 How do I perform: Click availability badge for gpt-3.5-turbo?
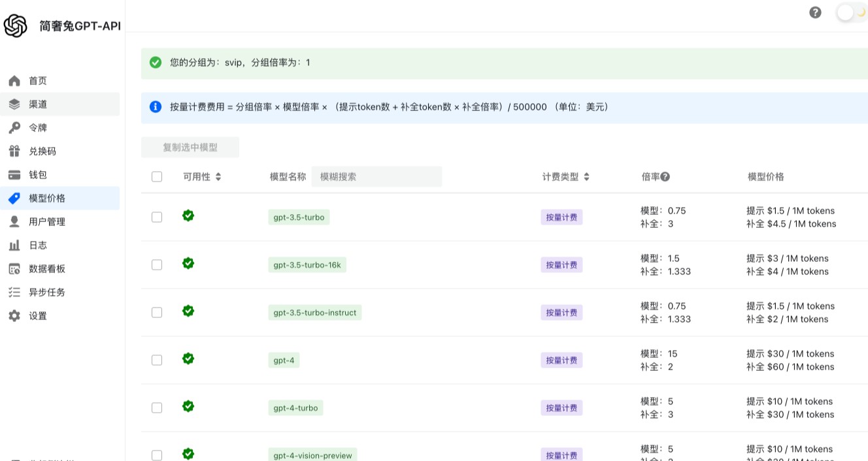[x=188, y=215]
